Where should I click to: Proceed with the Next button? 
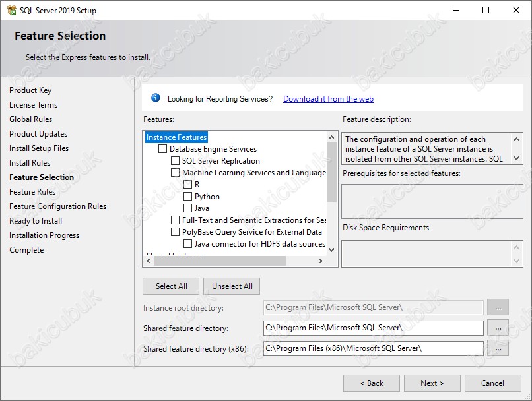pyautogui.click(x=432, y=383)
